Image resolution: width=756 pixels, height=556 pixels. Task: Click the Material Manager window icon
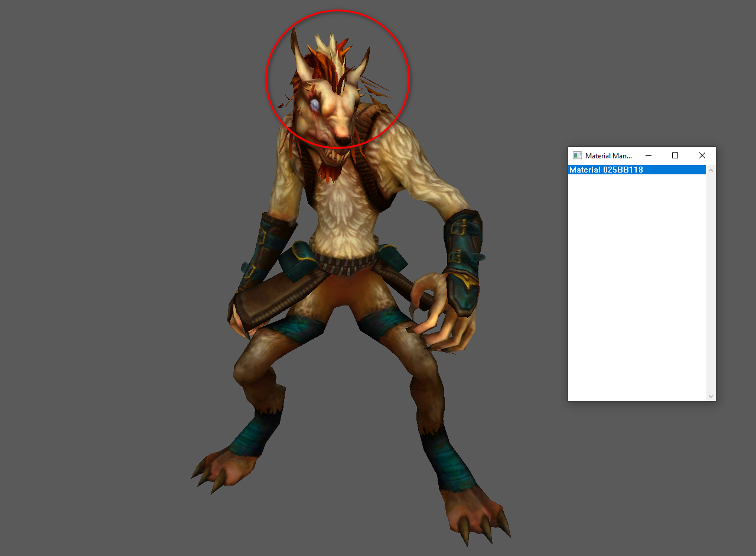tap(577, 155)
